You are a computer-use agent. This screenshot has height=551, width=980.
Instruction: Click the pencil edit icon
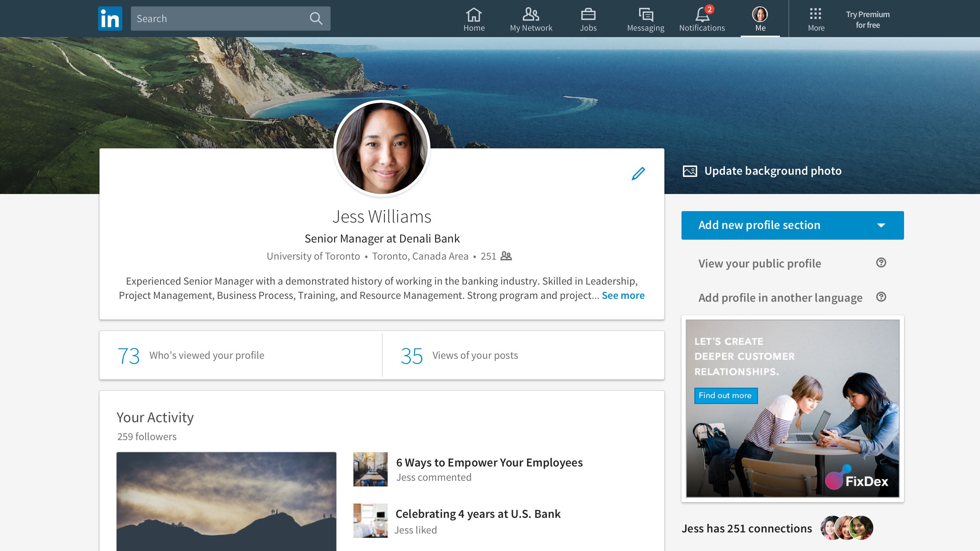637,174
